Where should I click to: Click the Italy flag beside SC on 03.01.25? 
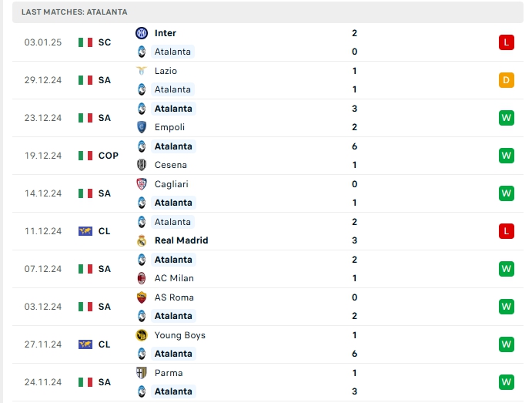point(85,42)
